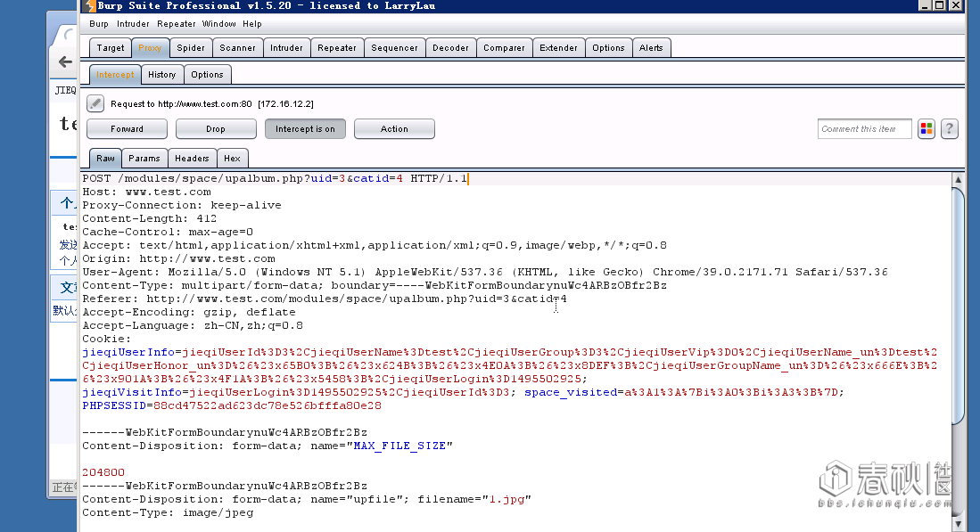Click the Accept-Language header line
980x532 pixels.
pyautogui.click(x=193, y=325)
